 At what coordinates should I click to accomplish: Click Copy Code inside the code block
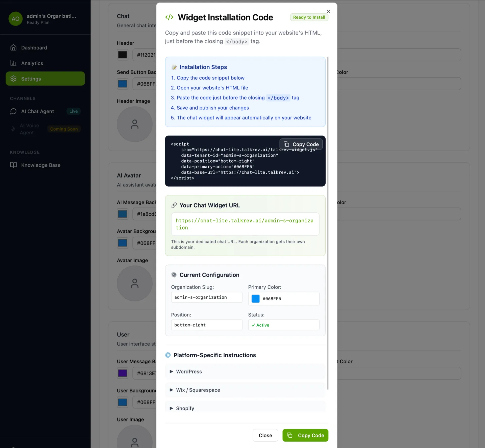pos(301,144)
